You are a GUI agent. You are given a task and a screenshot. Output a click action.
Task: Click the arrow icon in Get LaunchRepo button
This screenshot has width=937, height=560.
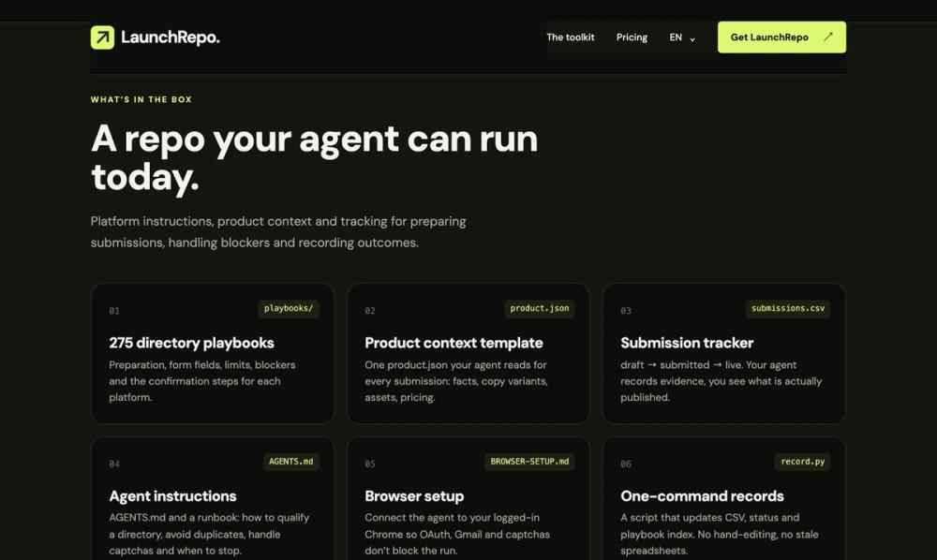827,37
